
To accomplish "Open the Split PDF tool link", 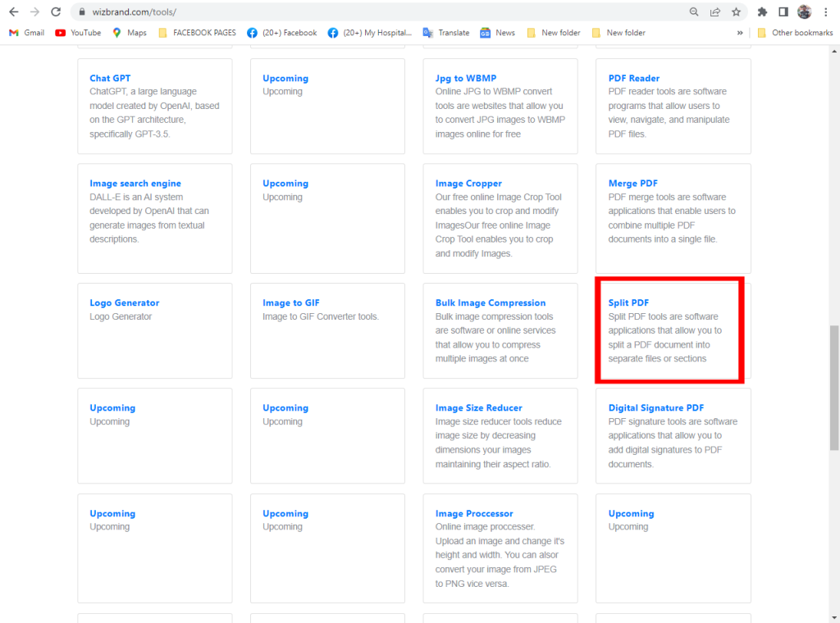I will coord(628,302).
